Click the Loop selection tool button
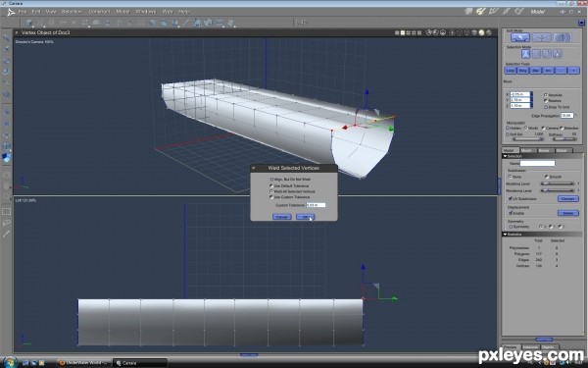This screenshot has height=368, width=588. (511, 71)
